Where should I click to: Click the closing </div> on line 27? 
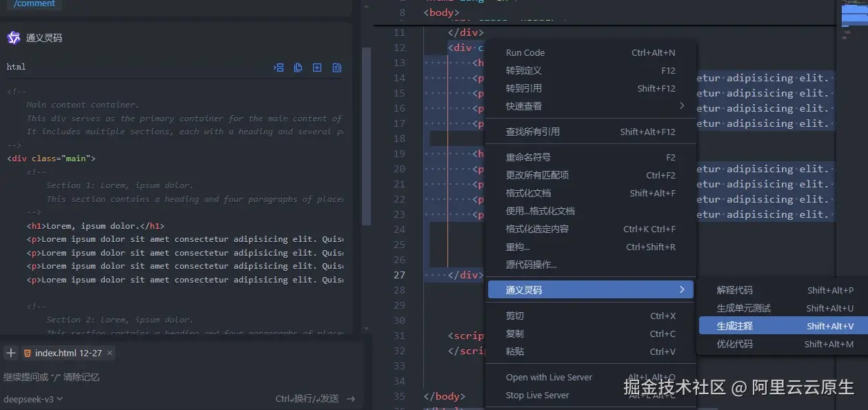(466, 275)
